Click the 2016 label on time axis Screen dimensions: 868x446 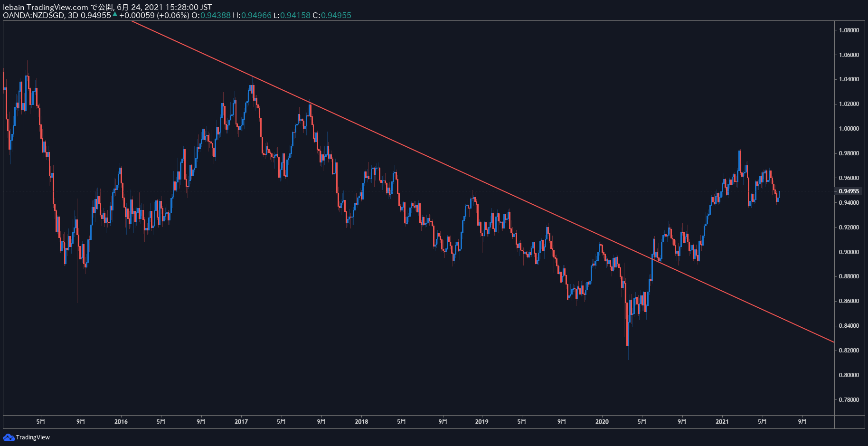121,421
